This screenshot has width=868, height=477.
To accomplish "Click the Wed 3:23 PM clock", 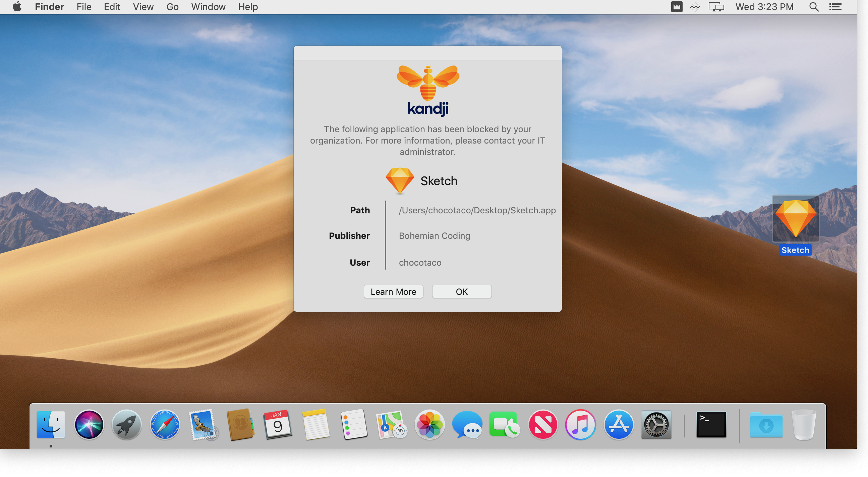I will click(x=764, y=7).
